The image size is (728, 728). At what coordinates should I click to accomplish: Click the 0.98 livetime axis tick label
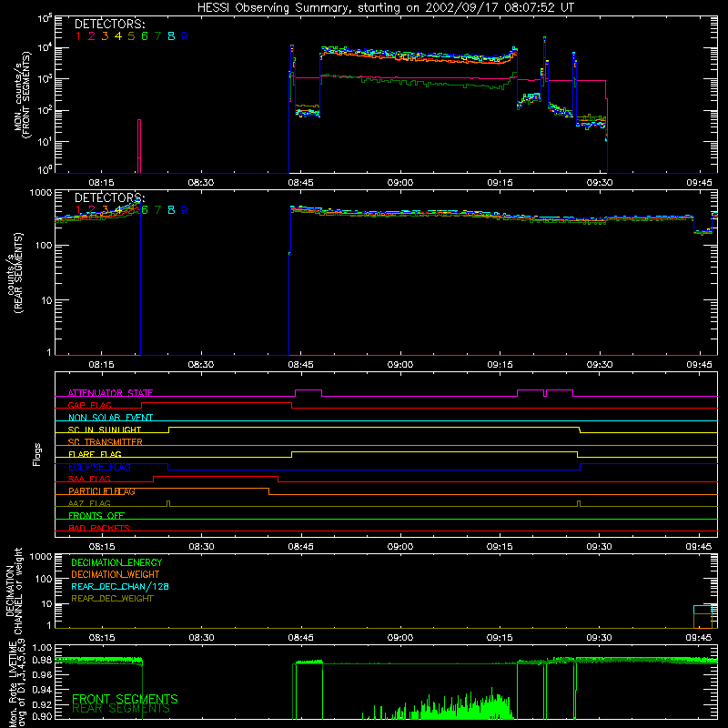tap(42, 660)
